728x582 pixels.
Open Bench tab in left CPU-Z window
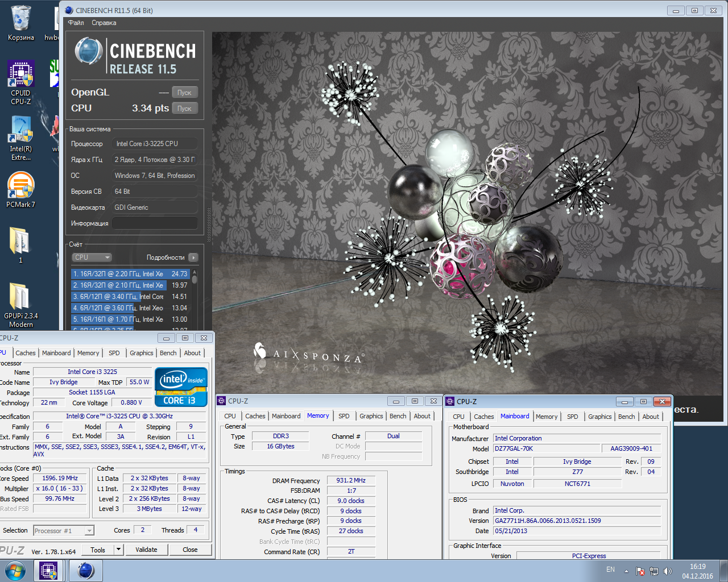(x=168, y=353)
